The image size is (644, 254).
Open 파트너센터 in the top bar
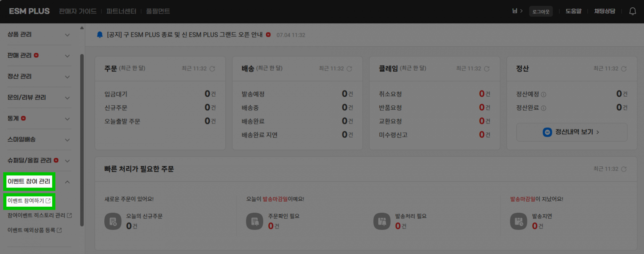click(121, 11)
